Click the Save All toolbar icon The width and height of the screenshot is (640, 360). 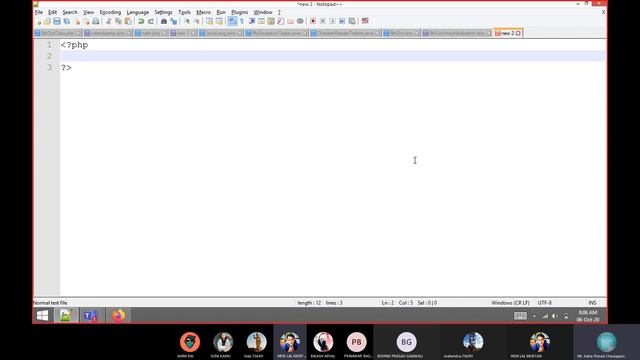point(67,21)
